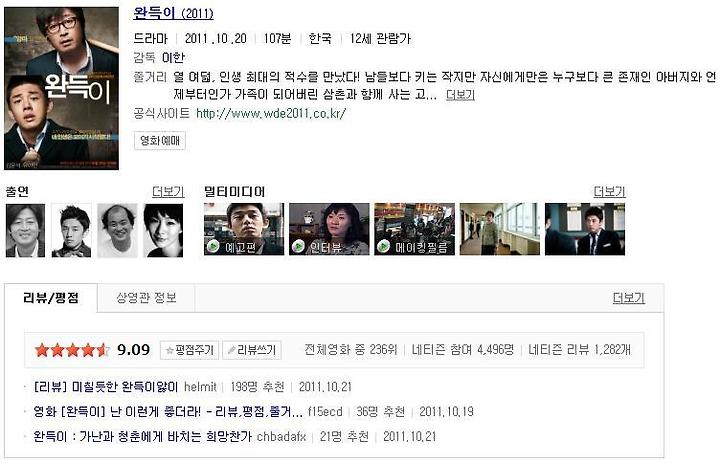The image size is (720, 463).
Task: Play the 인터뷰 interview video
Action: point(329,229)
